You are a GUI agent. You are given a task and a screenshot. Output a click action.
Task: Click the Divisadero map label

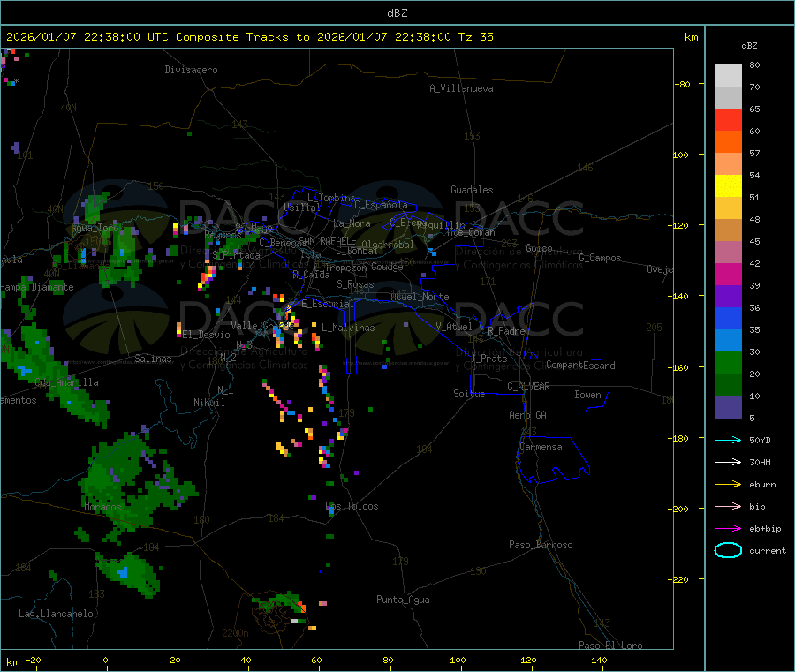click(191, 70)
